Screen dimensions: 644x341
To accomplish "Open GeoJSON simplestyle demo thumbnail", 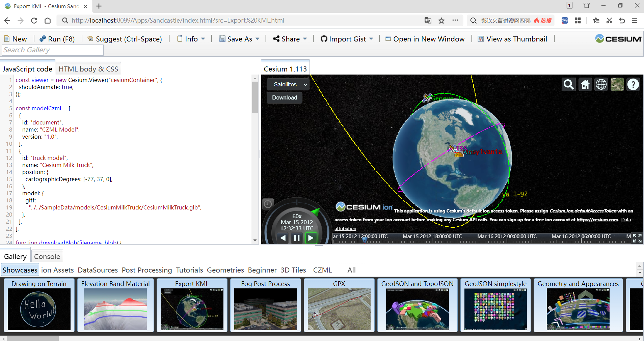I will (495, 305).
